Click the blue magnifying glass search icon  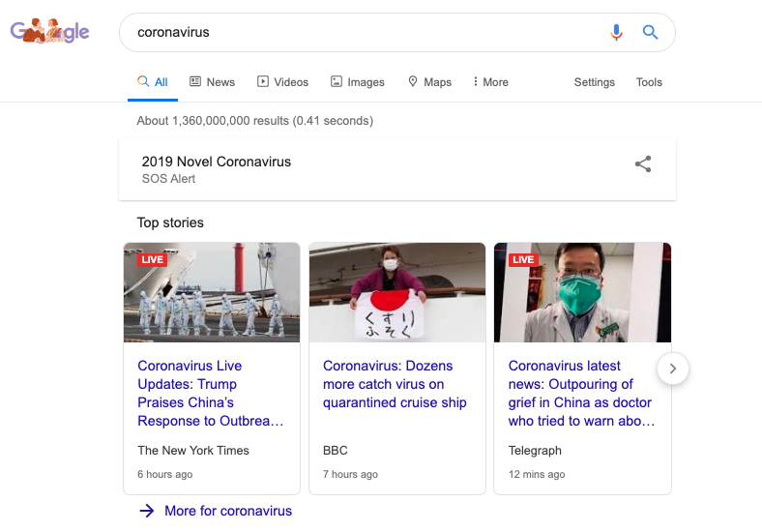coord(650,33)
